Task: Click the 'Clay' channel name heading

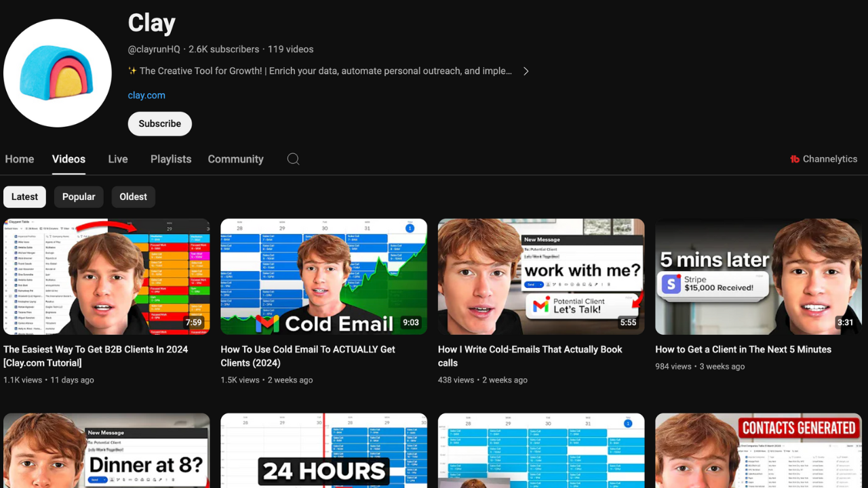Action: coord(152,24)
